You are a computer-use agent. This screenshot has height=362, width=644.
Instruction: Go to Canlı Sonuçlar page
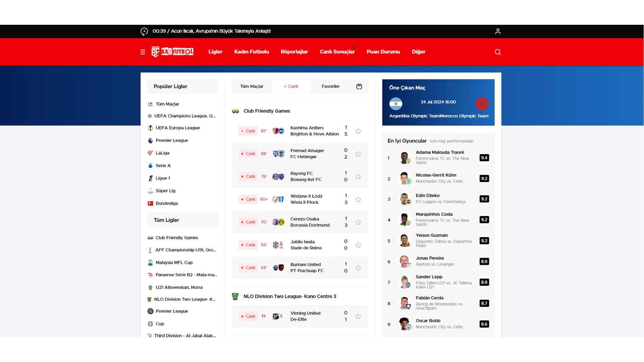[337, 52]
